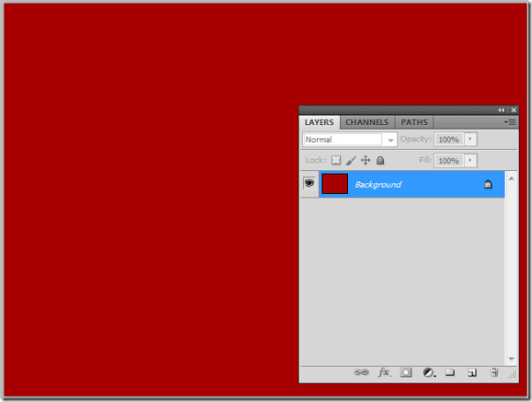The image size is (532, 402).
Task: Select the Background layer thumbnail
Action: (335, 183)
